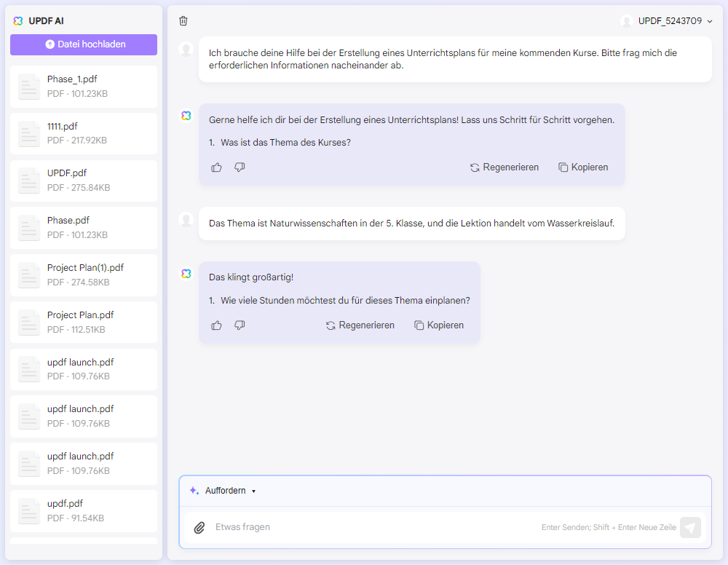Focus the Etwas fragen input field
Image resolution: width=728 pixels, height=565 pixels.
click(371, 527)
